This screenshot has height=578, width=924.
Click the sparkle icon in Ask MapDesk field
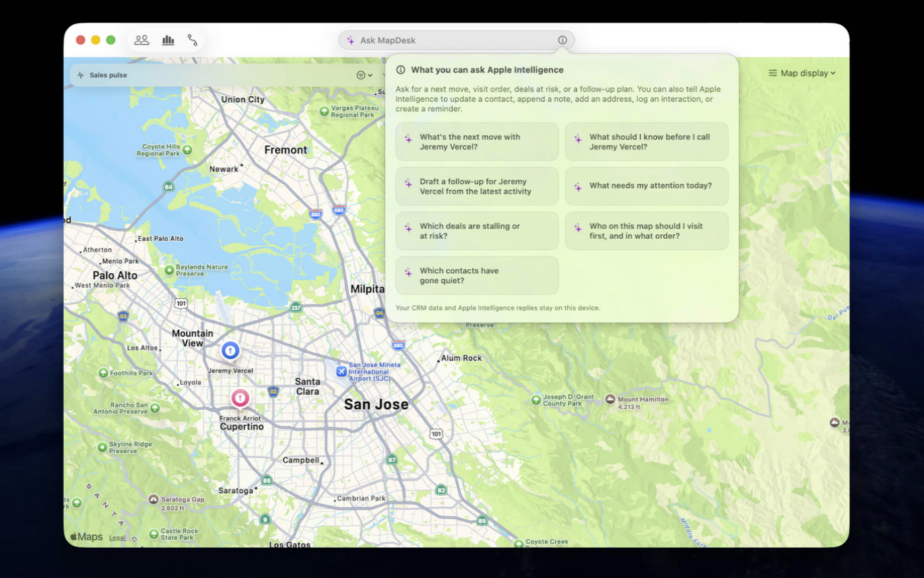pos(350,40)
